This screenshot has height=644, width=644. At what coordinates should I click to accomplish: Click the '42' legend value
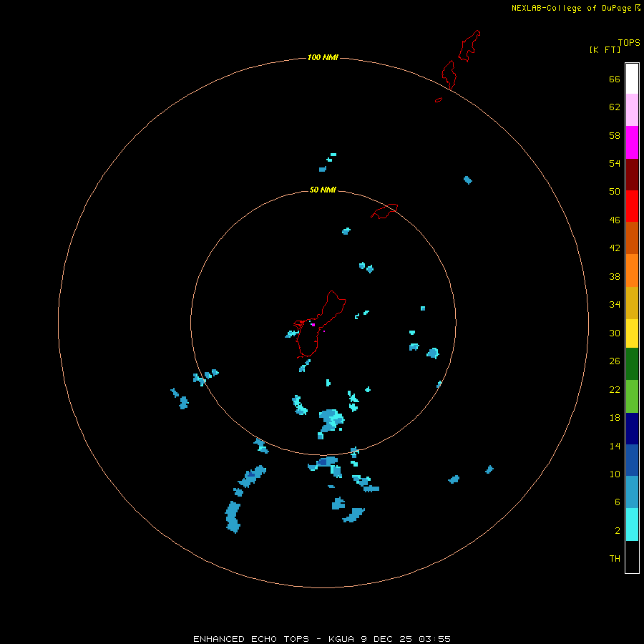click(615, 248)
